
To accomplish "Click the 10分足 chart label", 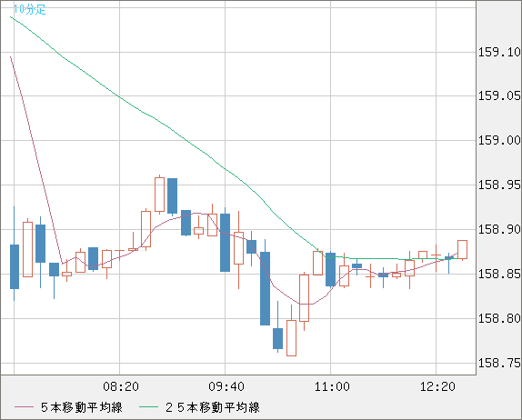I will [29, 9].
